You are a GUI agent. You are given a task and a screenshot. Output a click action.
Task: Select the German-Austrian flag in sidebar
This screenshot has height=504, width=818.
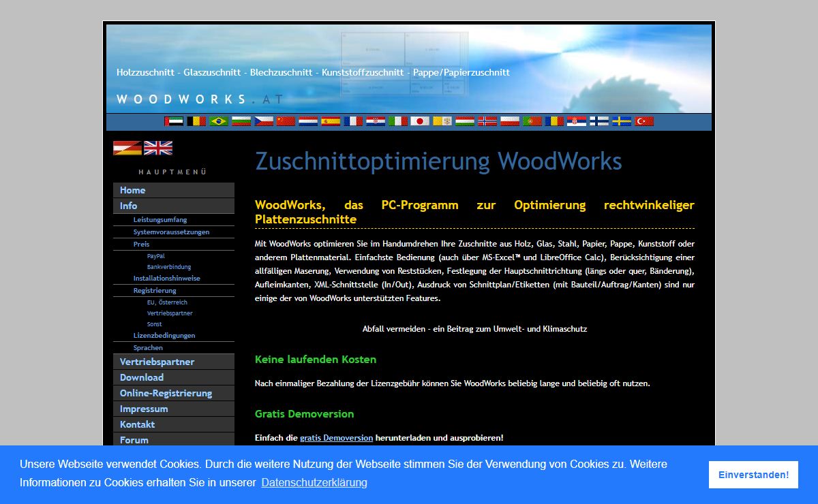click(127, 148)
